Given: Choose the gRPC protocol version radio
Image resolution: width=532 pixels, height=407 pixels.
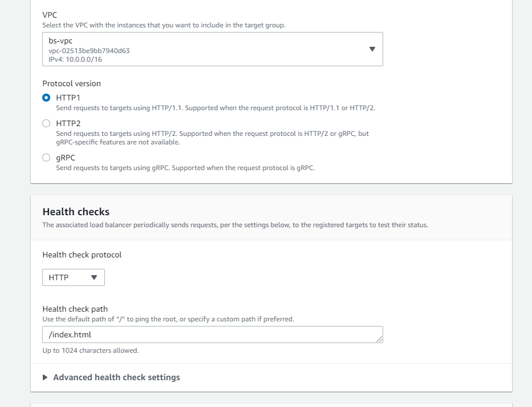Looking at the screenshot, I should [46, 158].
